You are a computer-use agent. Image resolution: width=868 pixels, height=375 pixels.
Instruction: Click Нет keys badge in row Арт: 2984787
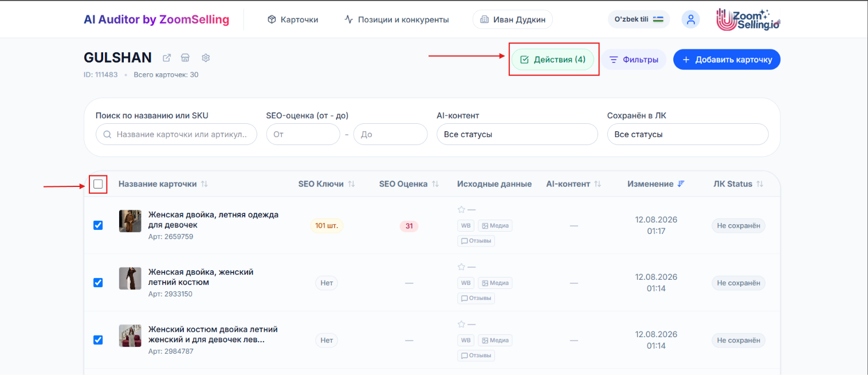(327, 340)
